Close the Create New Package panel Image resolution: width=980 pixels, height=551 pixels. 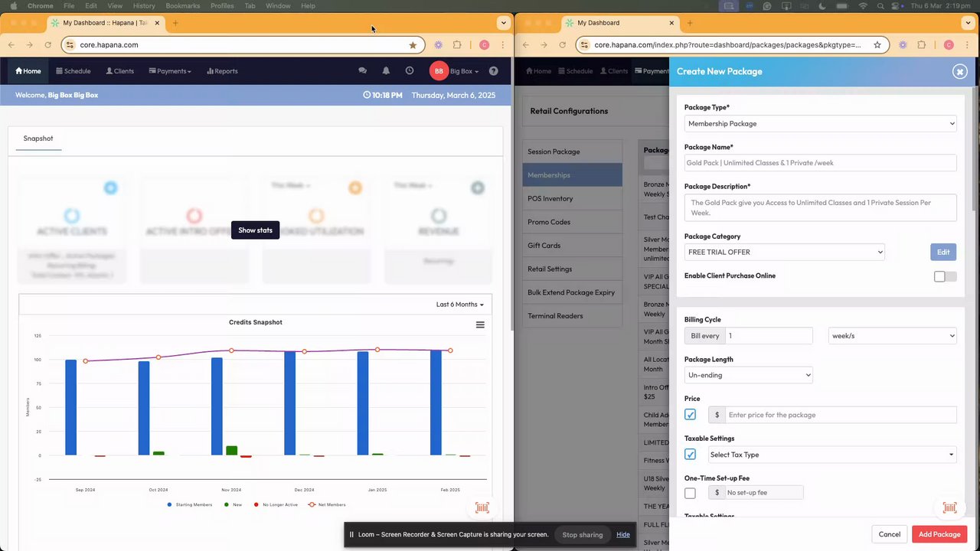coord(959,71)
